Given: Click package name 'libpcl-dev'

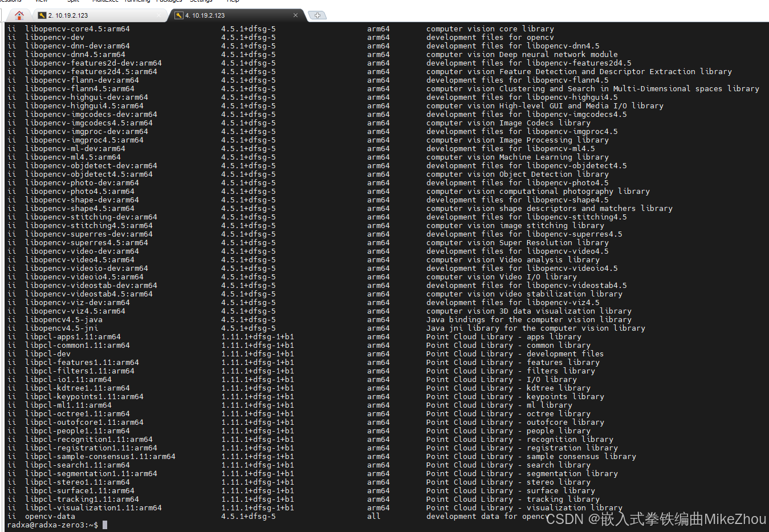Looking at the screenshot, I should [48, 354].
